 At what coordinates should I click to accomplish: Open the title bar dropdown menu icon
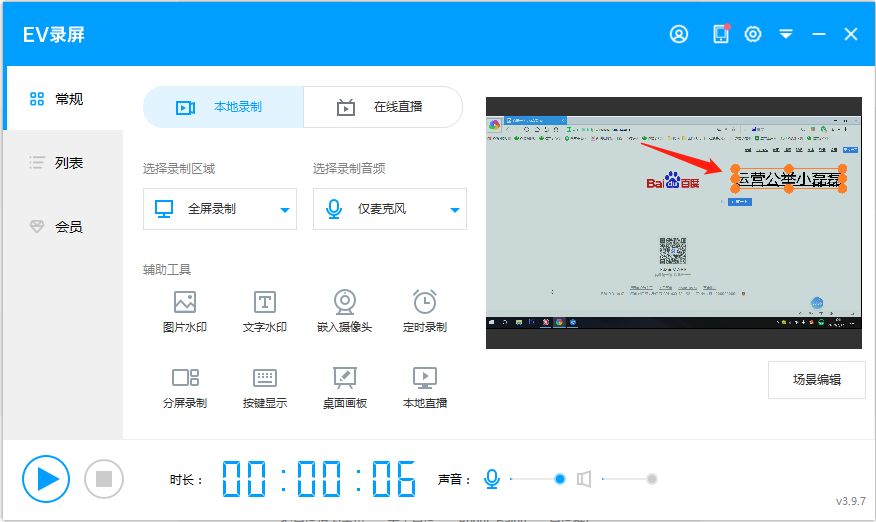[785, 34]
